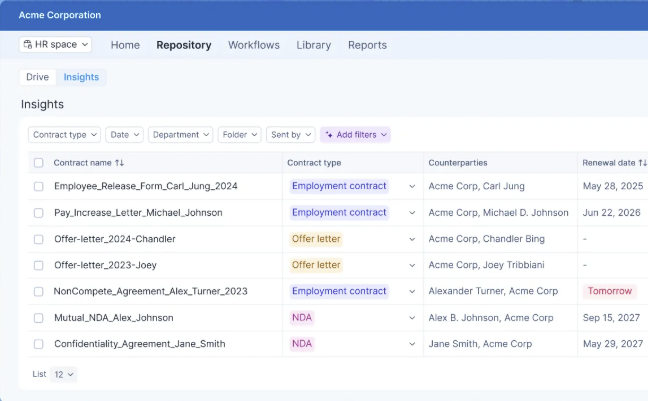Open the Folder filter dropdown
The width and height of the screenshot is (648, 401).
point(240,135)
